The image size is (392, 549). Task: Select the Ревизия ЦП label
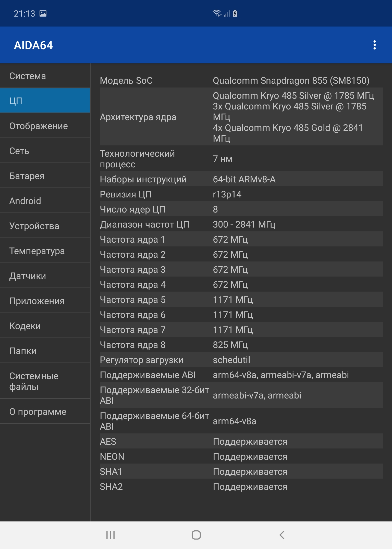point(126,194)
